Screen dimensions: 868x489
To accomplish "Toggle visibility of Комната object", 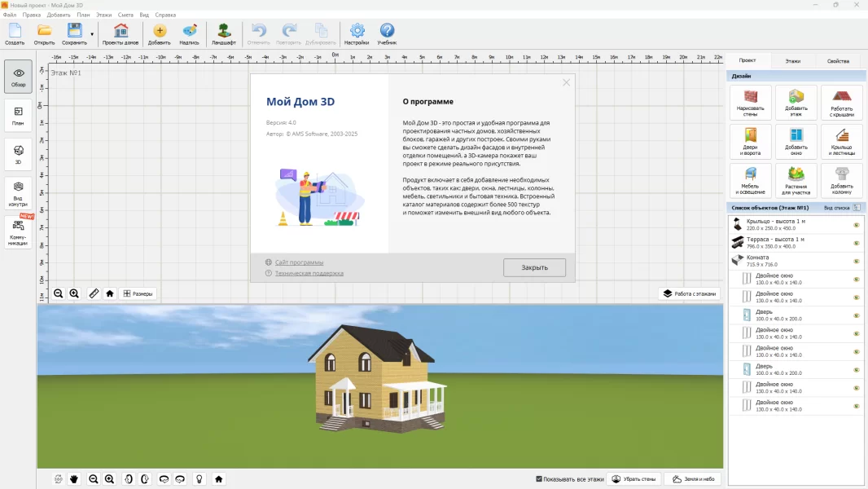I will [x=856, y=261].
